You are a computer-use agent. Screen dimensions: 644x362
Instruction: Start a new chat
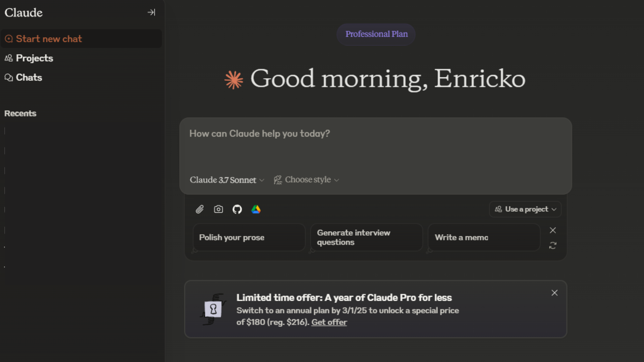coord(81,39)
